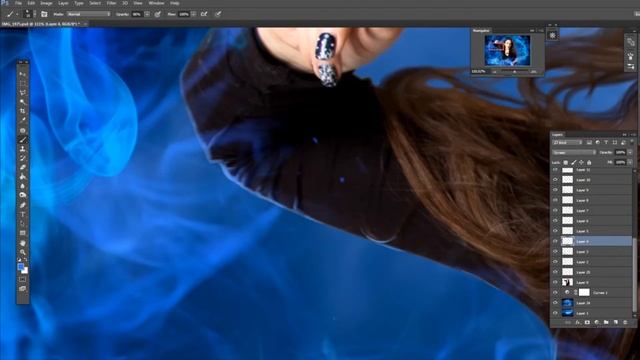Toggle pressure for opacity button
The image size is (640, 360).
tap(158, 14)
